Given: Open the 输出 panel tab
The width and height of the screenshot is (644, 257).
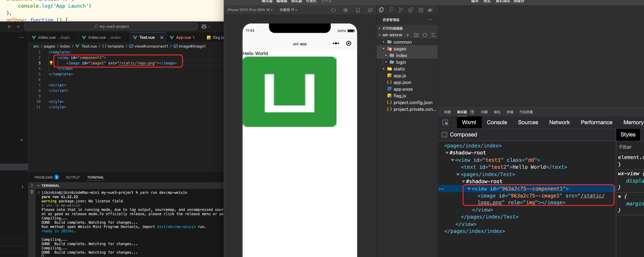Looking at the screenshot, I should (x=497, y=112).
